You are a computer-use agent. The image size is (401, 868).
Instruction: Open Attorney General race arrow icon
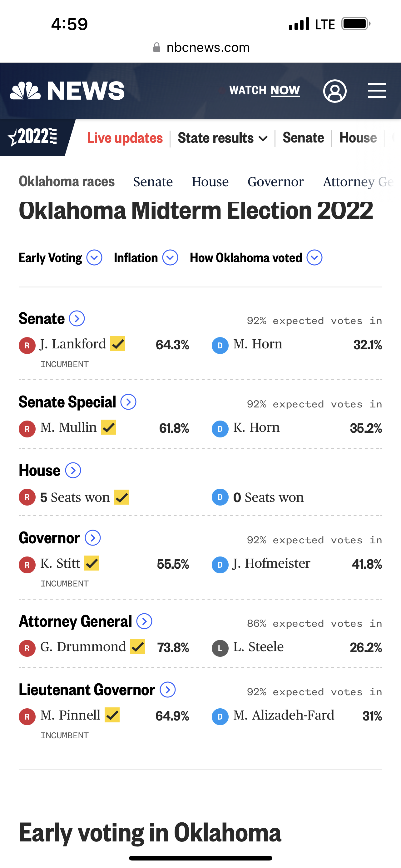point(144,621)
